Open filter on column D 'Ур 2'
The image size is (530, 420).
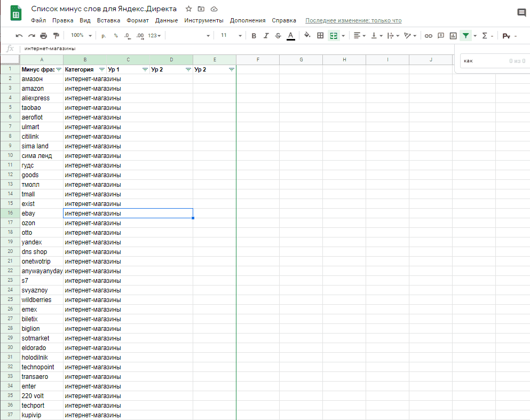[x=188, y=69]
